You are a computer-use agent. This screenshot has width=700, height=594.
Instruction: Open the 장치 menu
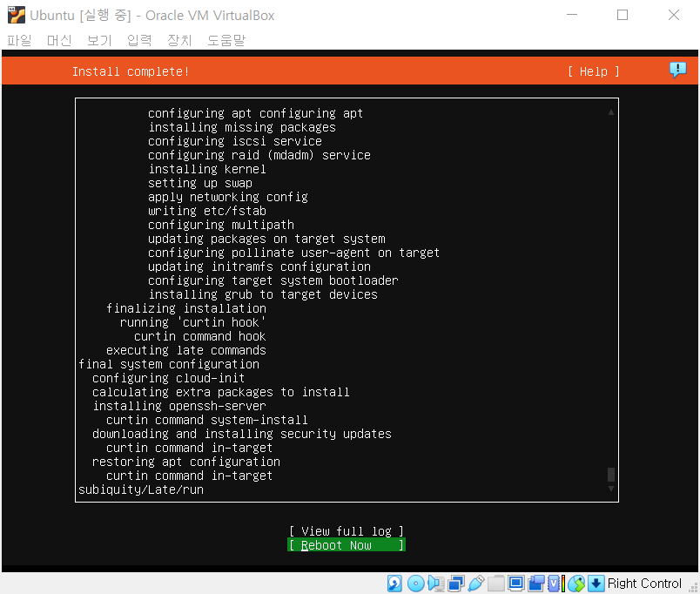pos(179,40)
